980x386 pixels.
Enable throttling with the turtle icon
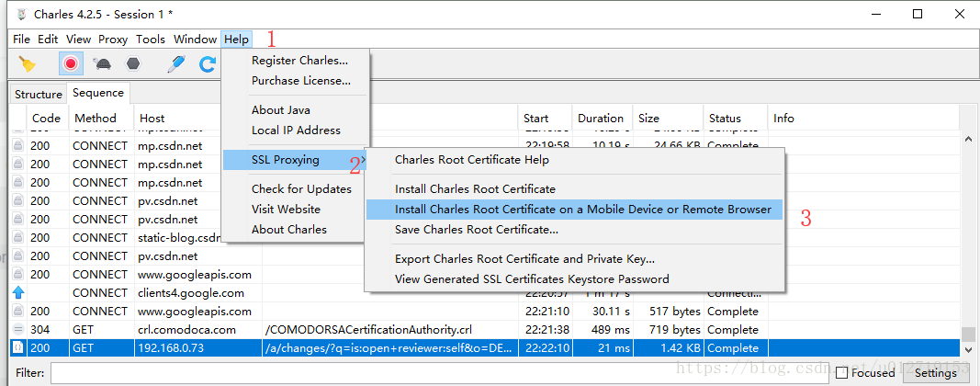[102, 63]
